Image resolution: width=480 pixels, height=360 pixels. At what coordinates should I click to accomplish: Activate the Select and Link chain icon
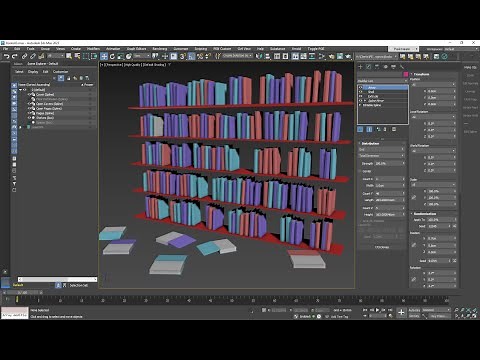click(24, 56)
